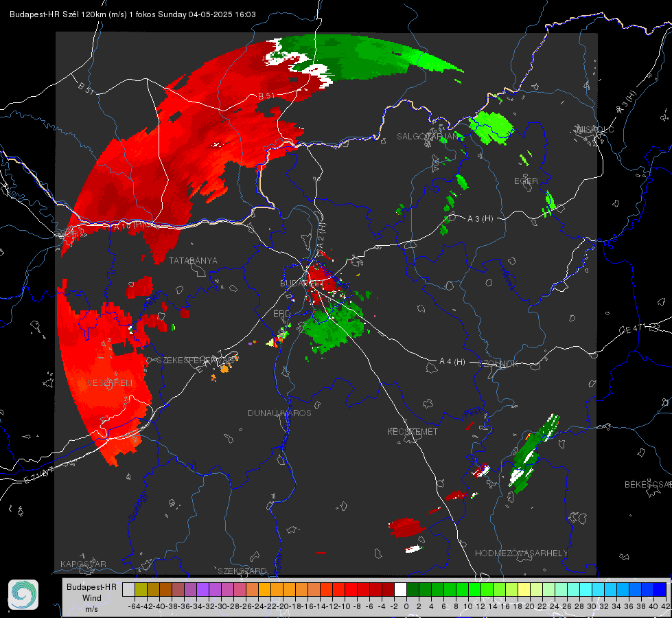The width and height of the screenshot is (672, 618).
Task: Select the SZEKSZARD city label
Action: point(242,571)
